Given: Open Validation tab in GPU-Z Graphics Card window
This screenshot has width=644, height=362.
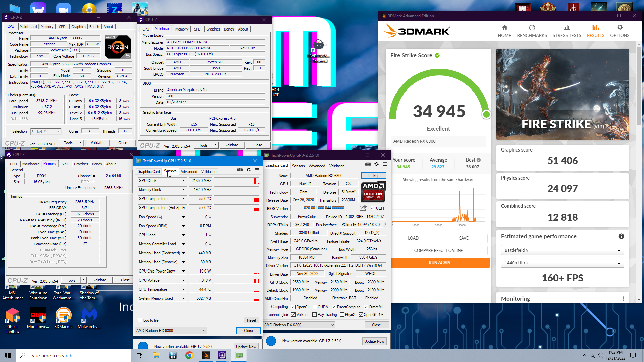Looking at the screenshot, I should (337, 166).
